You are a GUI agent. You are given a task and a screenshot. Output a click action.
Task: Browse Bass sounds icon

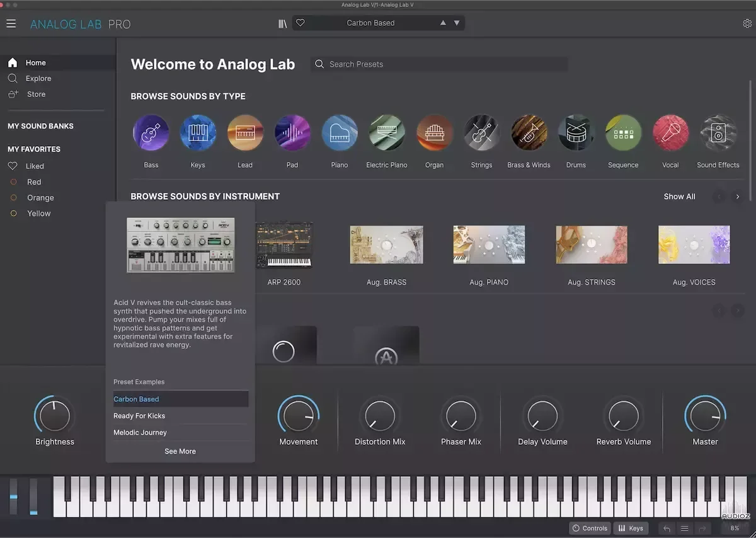click(x=151, y=133)
